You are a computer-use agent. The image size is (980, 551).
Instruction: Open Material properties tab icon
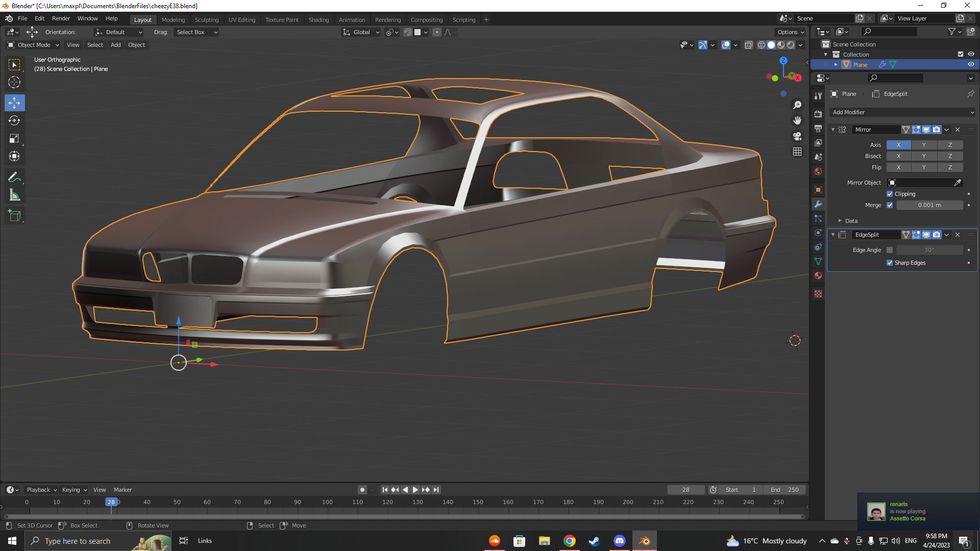pyautogui.click(x=818, y=275)
